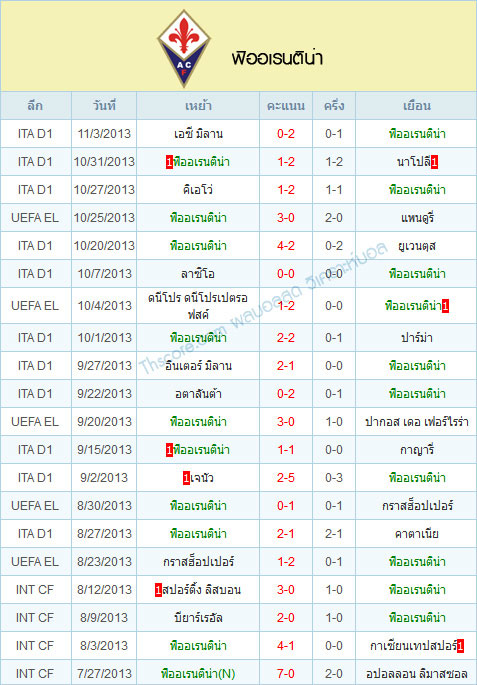Click score 2-0 in บียาร์เรอัล row
The width and height of the screenshot is (477, 685).
tap(286, 617)
